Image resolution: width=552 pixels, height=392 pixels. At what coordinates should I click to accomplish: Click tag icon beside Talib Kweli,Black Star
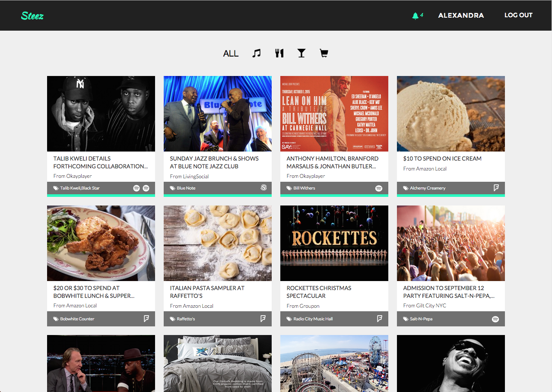[x=56, y=188]
